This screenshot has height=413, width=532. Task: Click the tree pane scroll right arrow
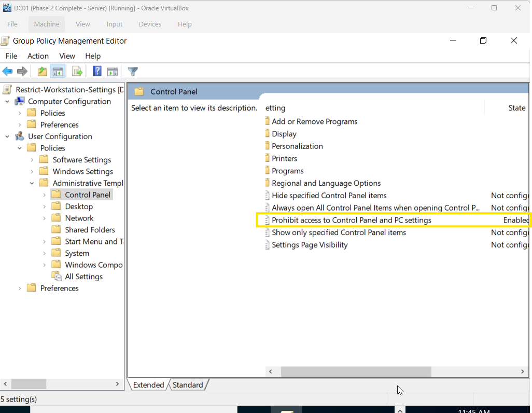(117, 384)
